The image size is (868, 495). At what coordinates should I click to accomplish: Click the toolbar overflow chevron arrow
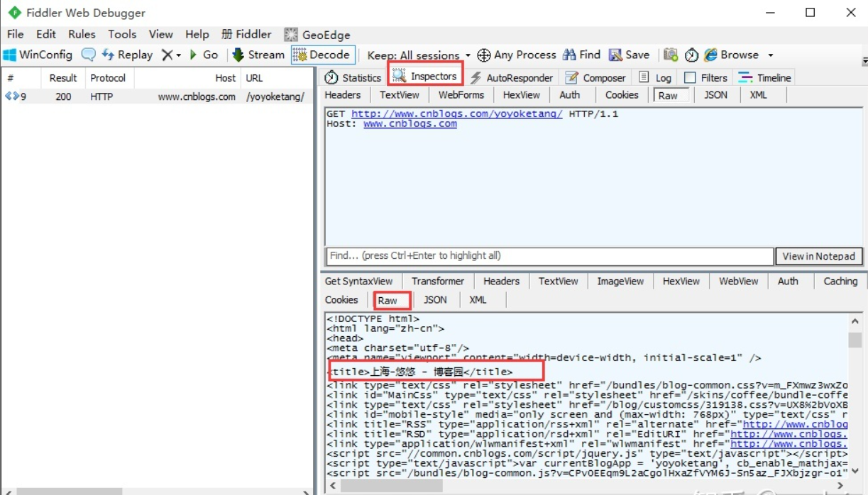(x=864, y=61)
